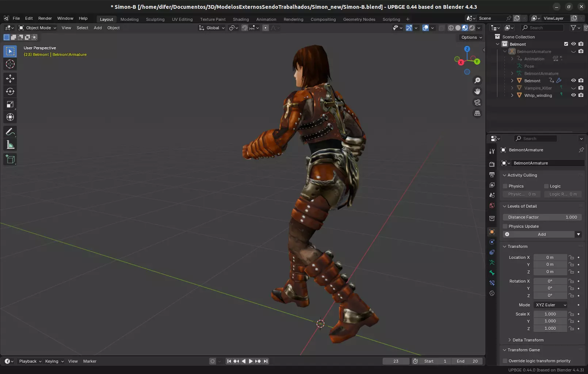
Task: Select the Transform tool
Action: pyautogui.click(x=10, y=117)
